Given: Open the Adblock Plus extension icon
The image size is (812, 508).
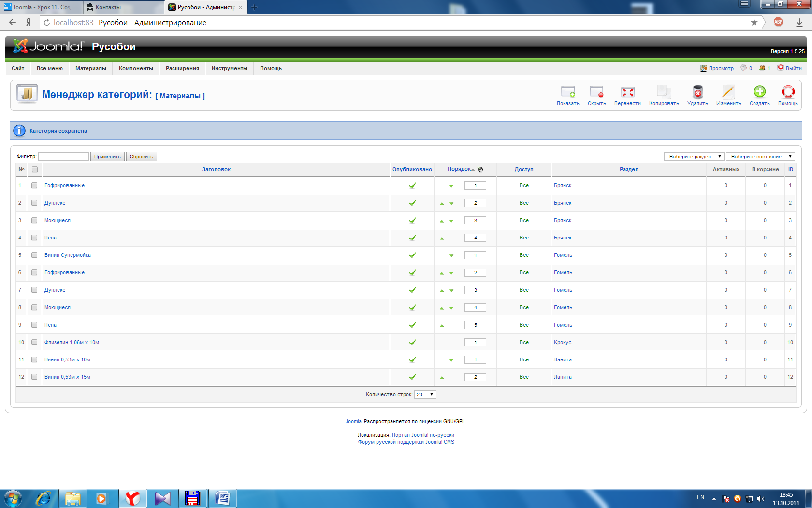Looking at the screenshot, I should (x=778, y=22).
